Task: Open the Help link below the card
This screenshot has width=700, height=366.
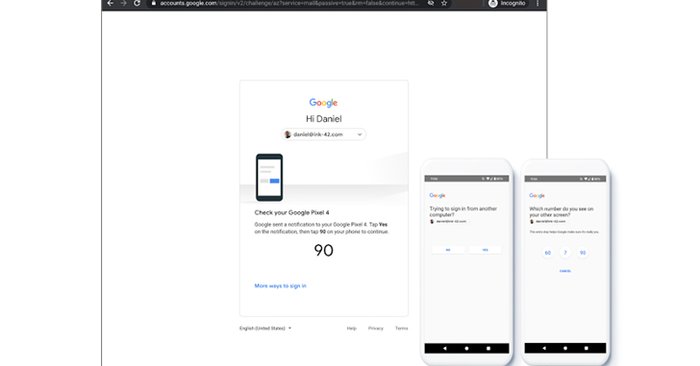Action: click(352, 328)
